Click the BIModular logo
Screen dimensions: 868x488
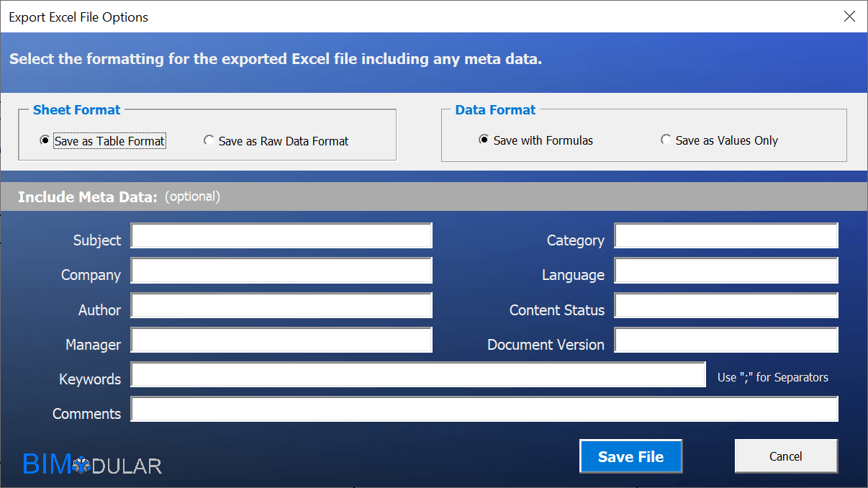point(92,465)
